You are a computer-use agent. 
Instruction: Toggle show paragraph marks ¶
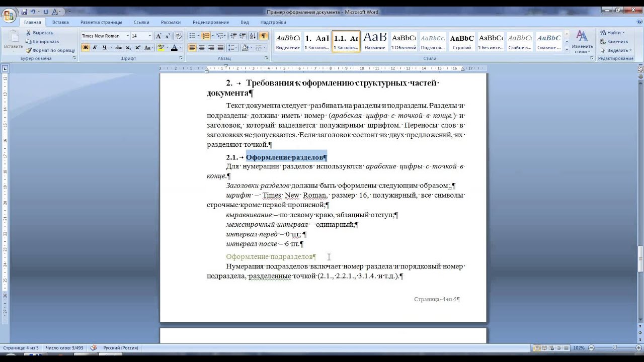coord(264,36)
